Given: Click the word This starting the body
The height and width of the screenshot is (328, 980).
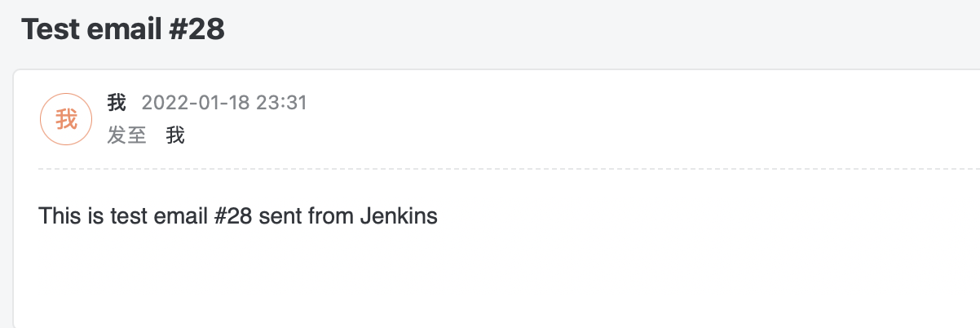Looking at the screenshot, I should coord(58,216).
